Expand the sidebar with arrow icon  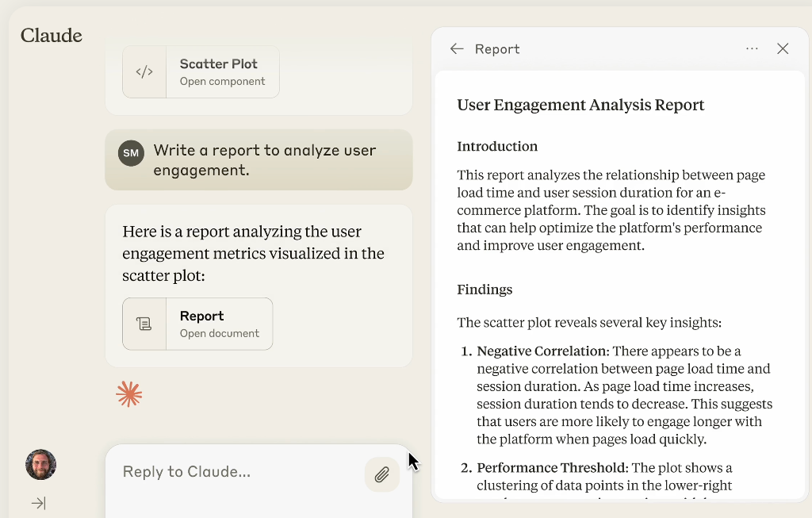39,503
